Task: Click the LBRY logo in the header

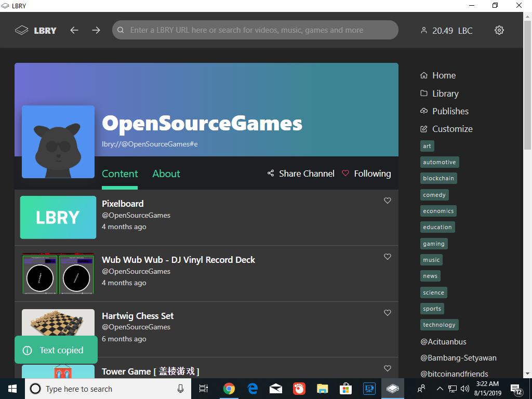Action: pos(36,30)
